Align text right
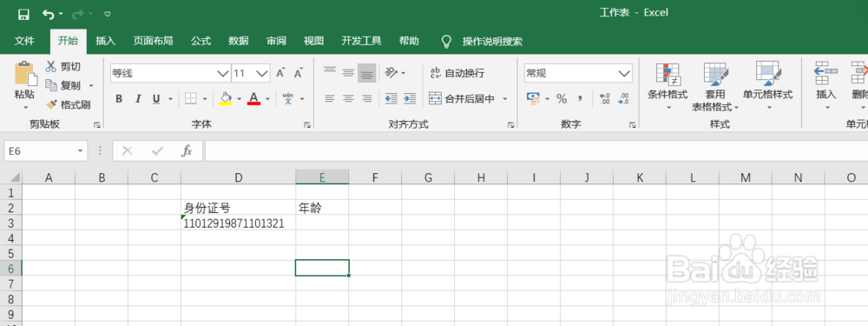This screenshot has width=868, height=326. 366,99
